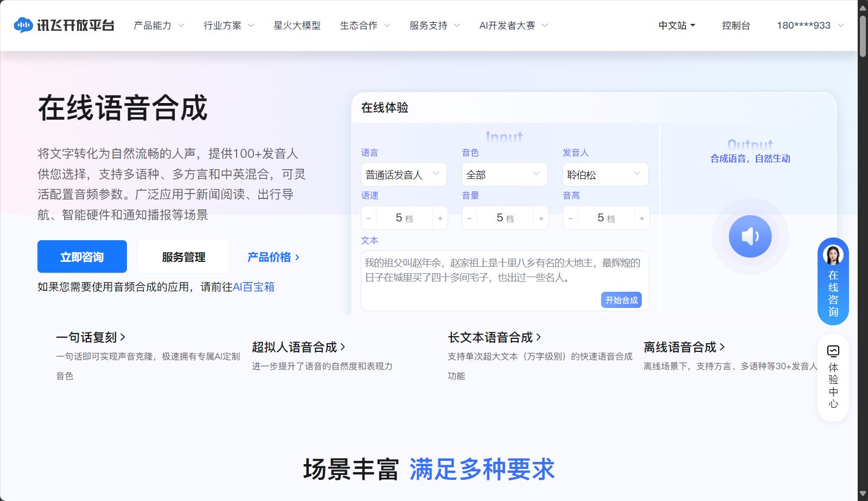The image size is (868, 501).
Task: Increase 音量 volume with plus button
Action: tap(541, 218)
